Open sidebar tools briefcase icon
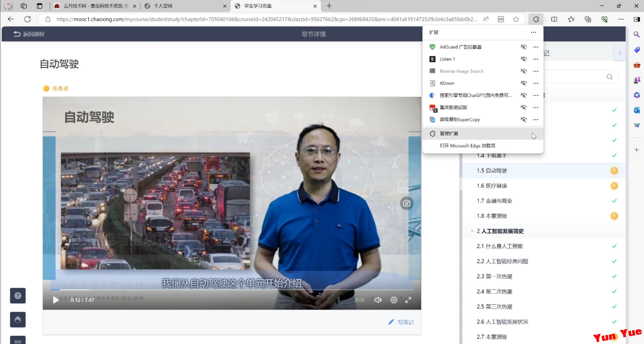The image size is (644, 344). coord(637,65)
